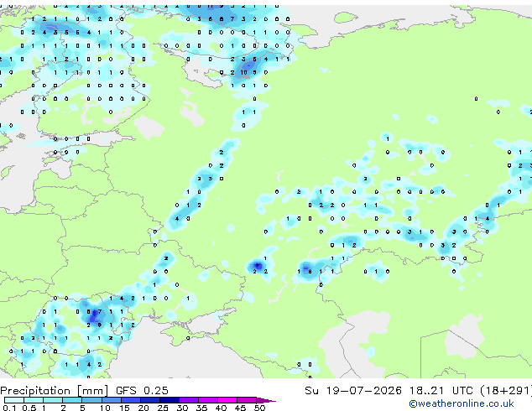Screen dimensions: 532x411
Task: Click the '20' legend scale value
Action: pyautogui.click(x=143, y=408)
